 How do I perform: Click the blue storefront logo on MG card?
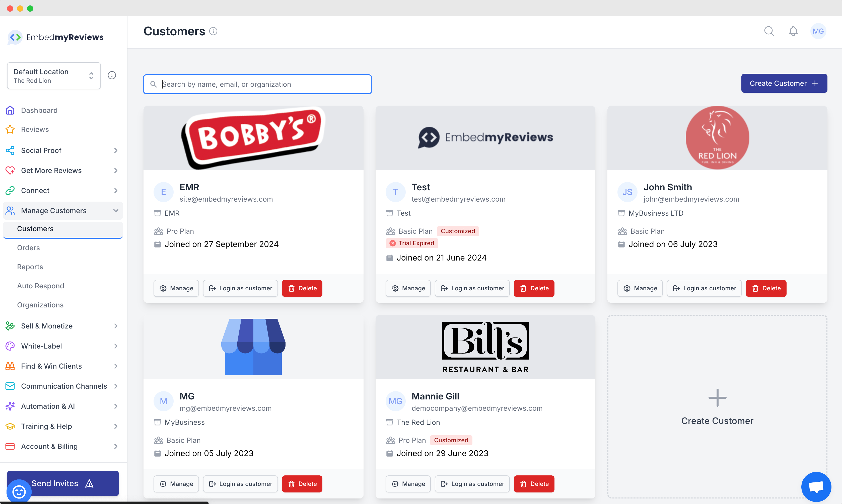(x=253, y=347)
